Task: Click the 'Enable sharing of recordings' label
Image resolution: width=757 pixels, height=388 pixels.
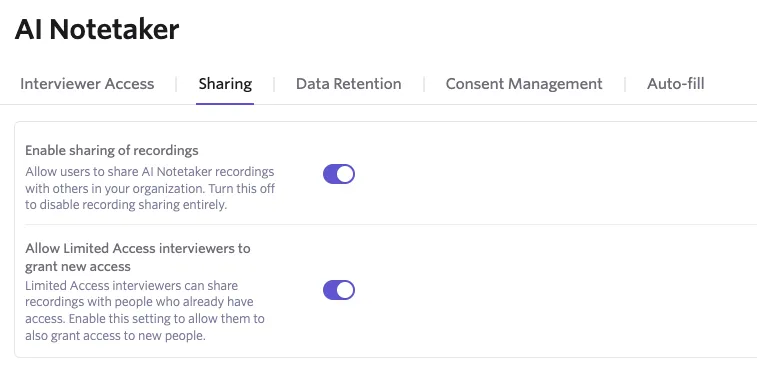Action: coord(112,151)
